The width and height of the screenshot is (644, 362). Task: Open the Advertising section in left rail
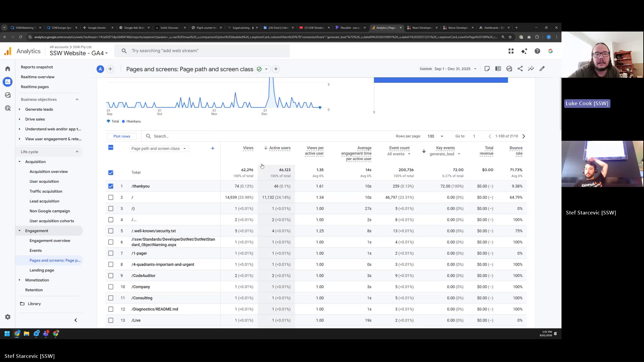8,108
